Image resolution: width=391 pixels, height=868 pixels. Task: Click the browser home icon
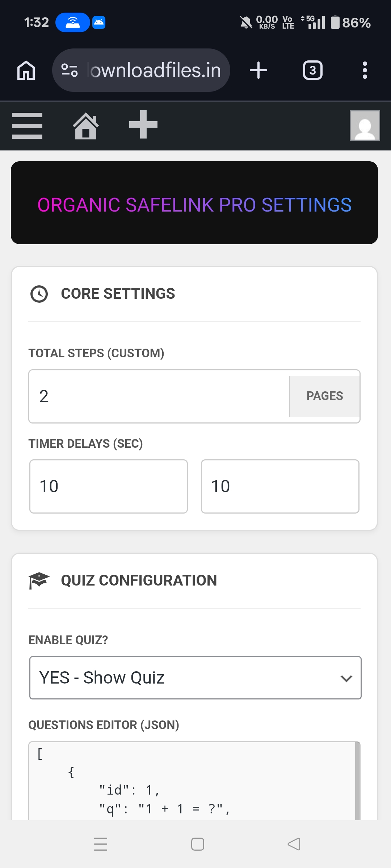tap(26, 70)
